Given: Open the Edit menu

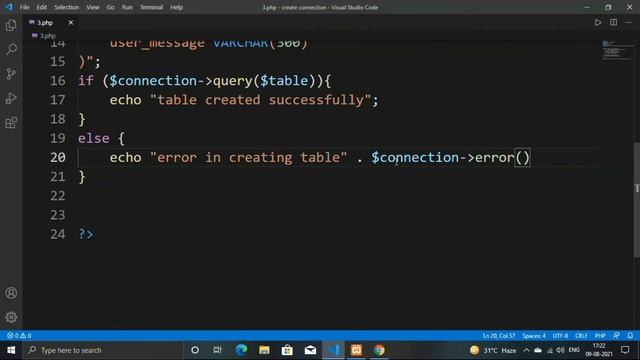Looking at the screenshot, I should click(x=41, y=7).
